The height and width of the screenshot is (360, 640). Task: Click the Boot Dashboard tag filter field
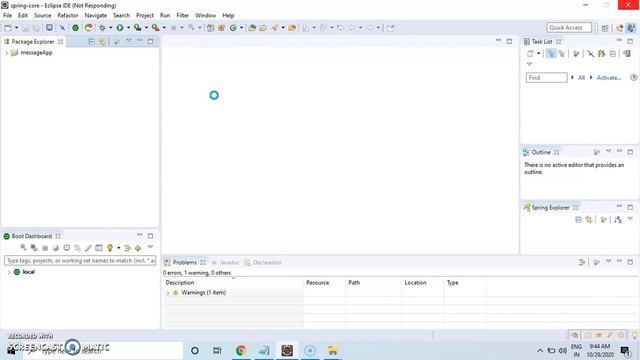point(80,260)
